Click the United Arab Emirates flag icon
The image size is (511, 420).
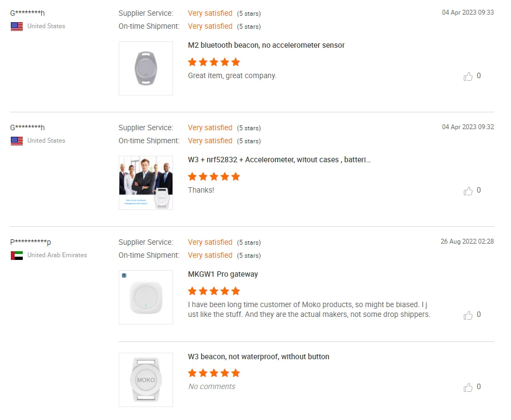pos(17,255)
